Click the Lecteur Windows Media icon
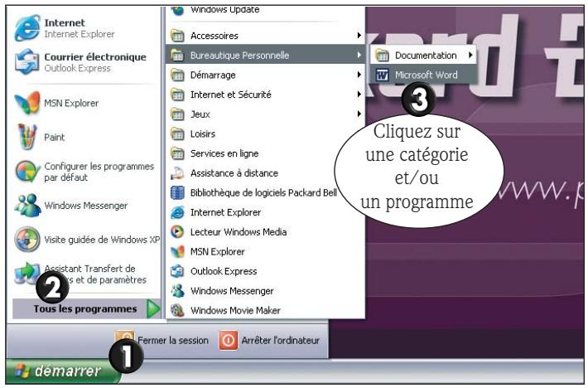 (x=177, y=232)
